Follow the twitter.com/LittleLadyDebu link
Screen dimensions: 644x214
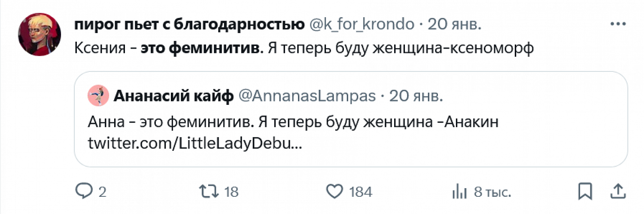pos(194,144)
